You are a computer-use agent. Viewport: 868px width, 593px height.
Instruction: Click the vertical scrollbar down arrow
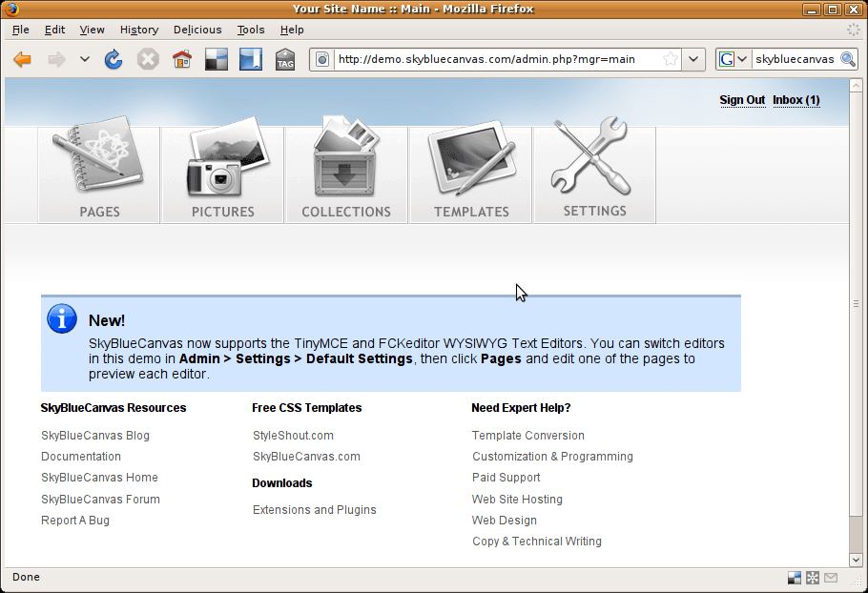click(x=856, y=560)
